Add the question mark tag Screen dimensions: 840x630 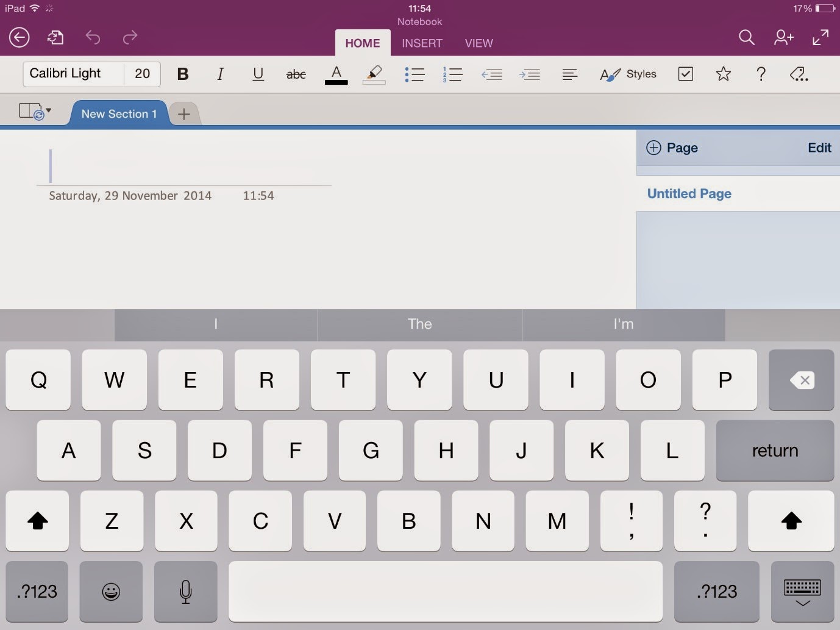point(761,74)
